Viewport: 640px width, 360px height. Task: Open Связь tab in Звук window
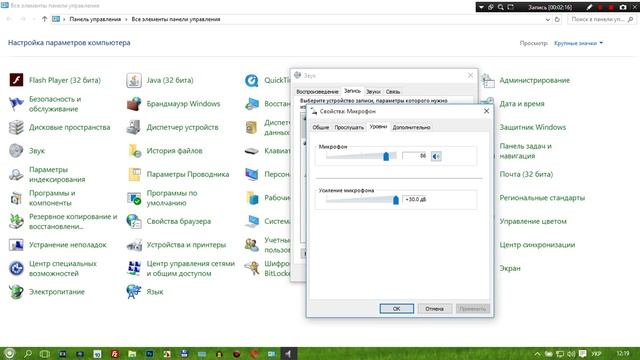coord(393,91)
